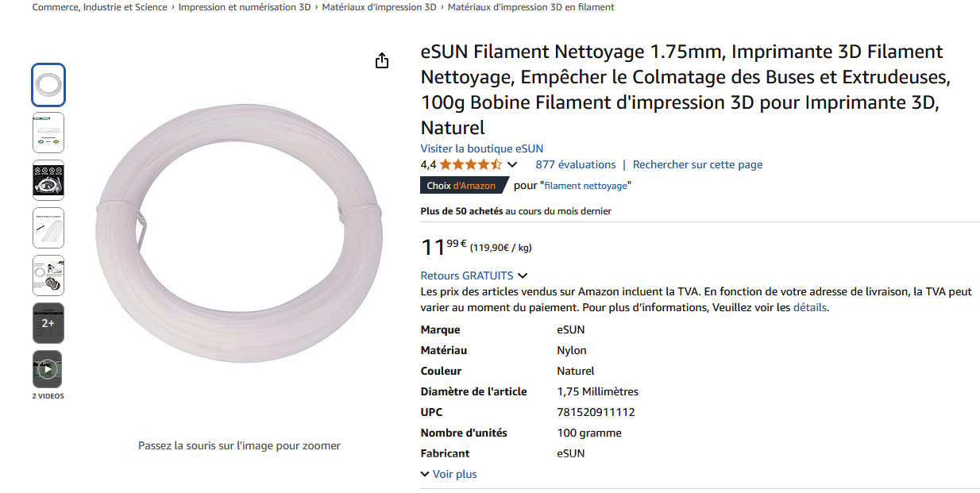The width and height of the screenshot is (980, 493).
Task: Open the 2+ more images thumbnail
Action: [48, 323]
